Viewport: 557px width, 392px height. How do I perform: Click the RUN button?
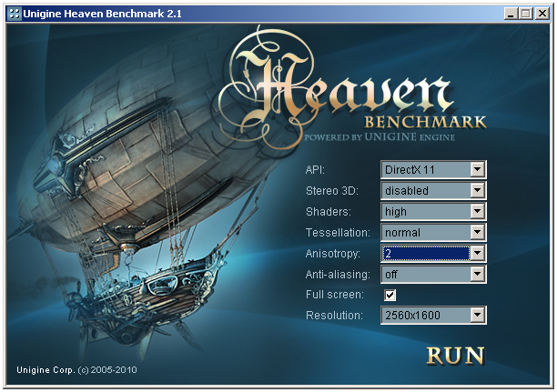coord(455,356)
